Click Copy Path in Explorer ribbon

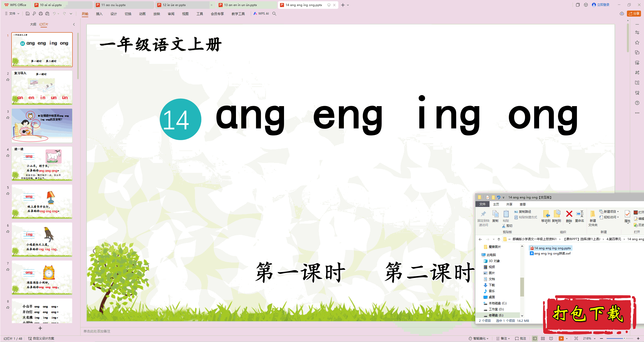click(x=523, y=212)
